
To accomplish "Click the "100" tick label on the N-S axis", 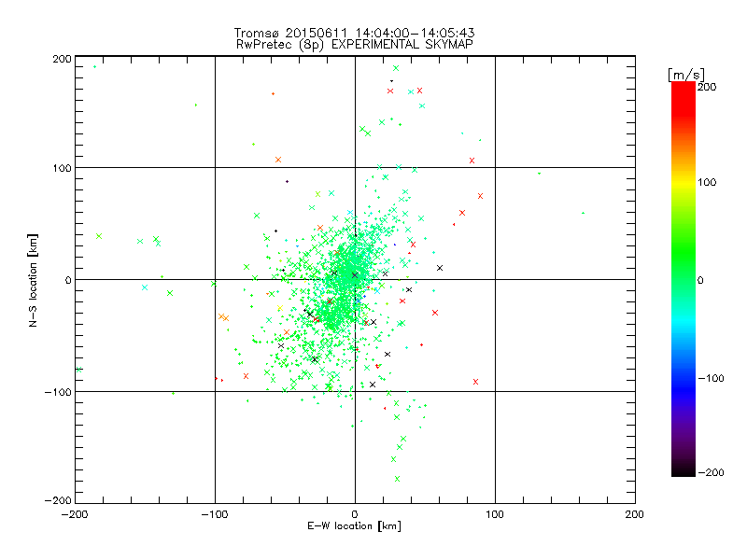I will click(62, 168).
